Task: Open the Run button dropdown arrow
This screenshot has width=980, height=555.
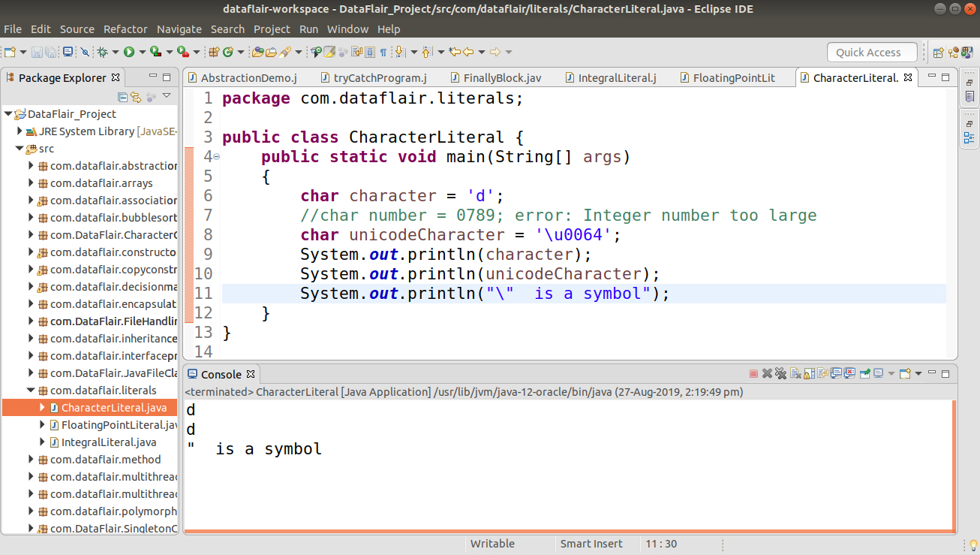Action: tap(142, 53)
